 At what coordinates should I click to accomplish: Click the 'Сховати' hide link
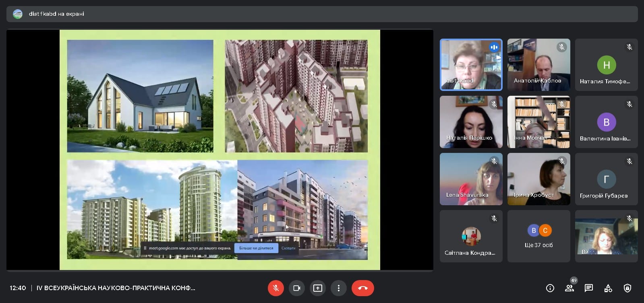coord(288,248)
